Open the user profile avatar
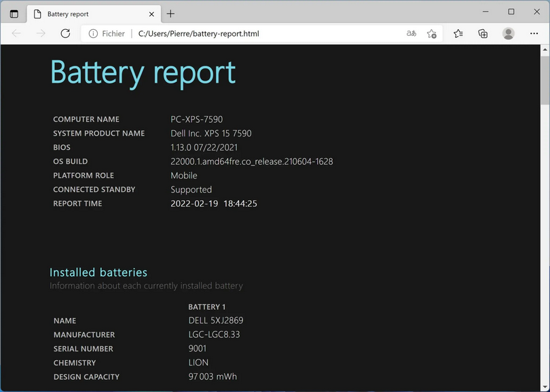The image size is (550, 392). click(509, 34)
